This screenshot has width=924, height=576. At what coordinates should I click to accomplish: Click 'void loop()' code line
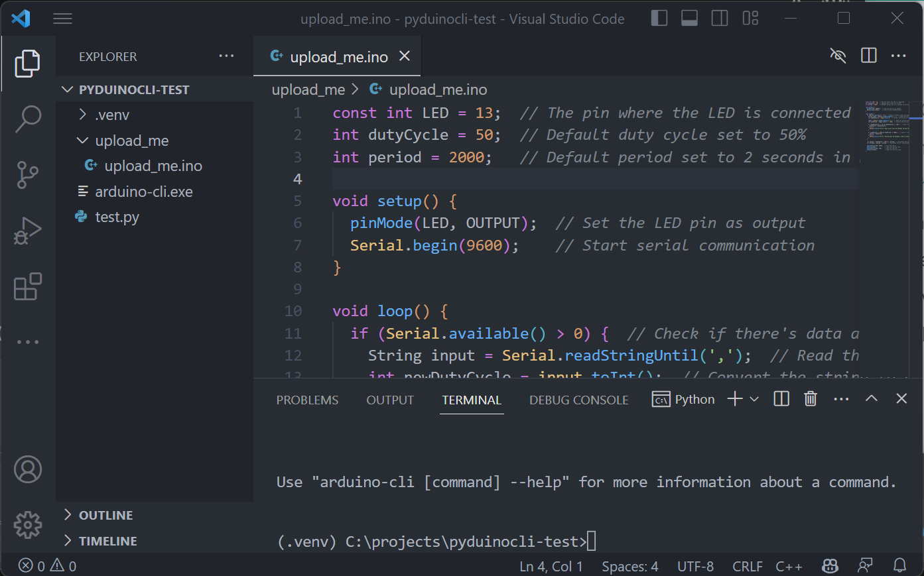390,312
